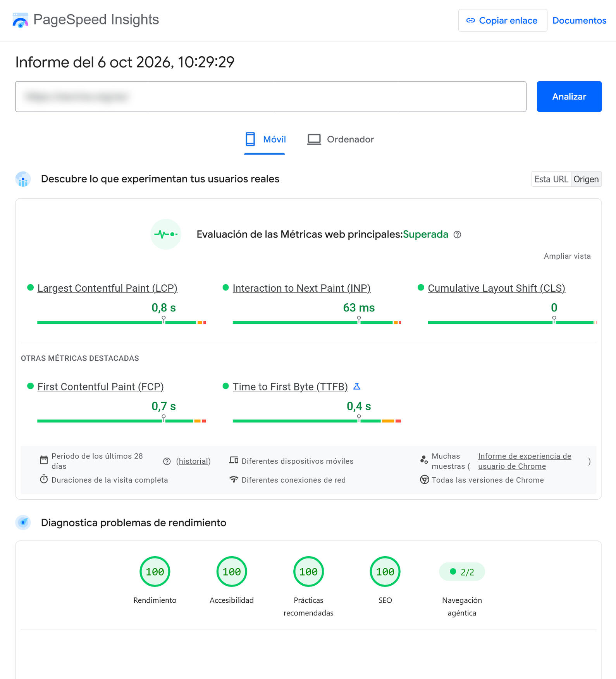Click the network connections wifi icon
The image size is (616, 679).
(x=234, y=479)
